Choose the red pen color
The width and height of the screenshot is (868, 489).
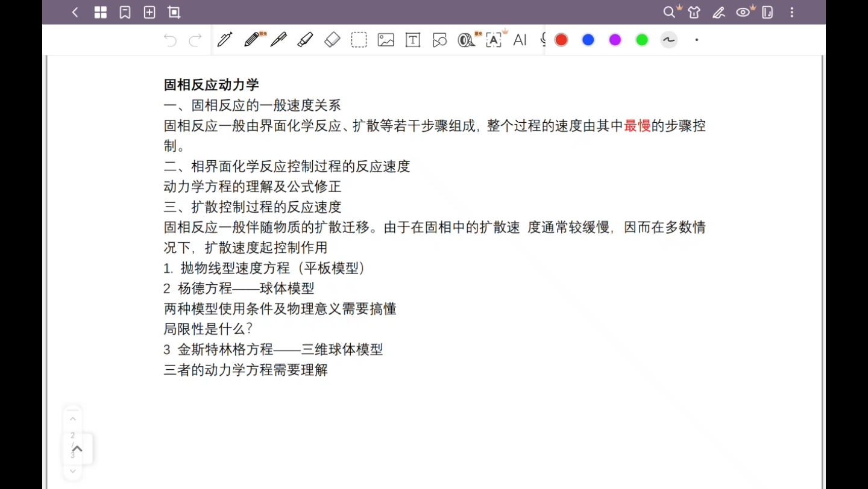coord(561,40)
